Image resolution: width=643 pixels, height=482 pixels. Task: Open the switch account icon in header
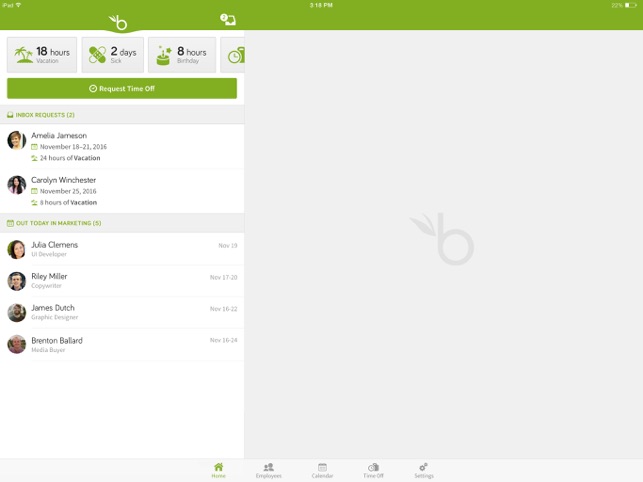[228, 19]
